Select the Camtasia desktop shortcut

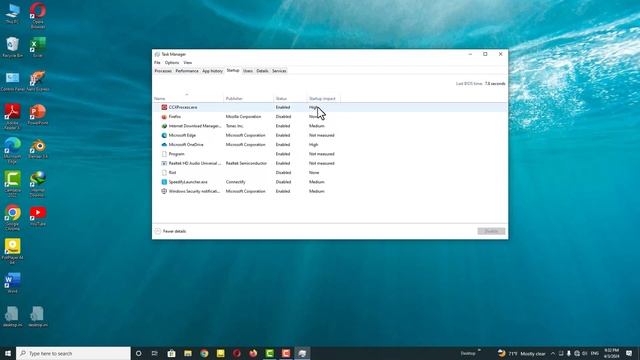point(12,184)
